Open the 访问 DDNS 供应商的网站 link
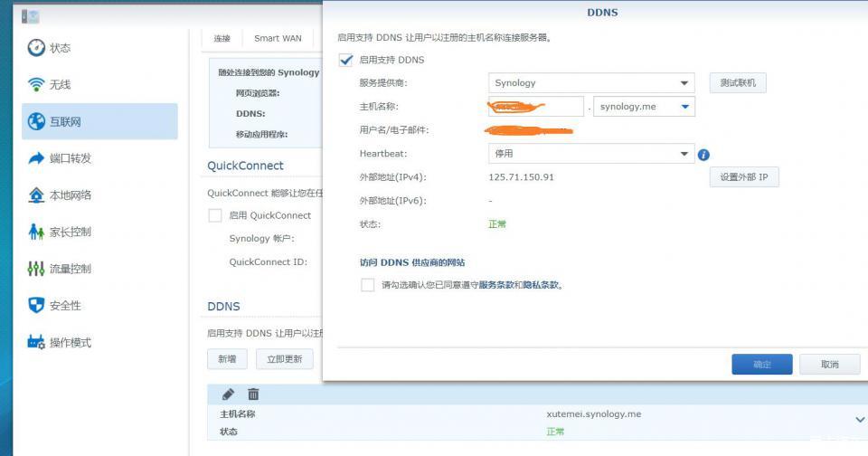The image size is (868, 456). coord(412,262)
